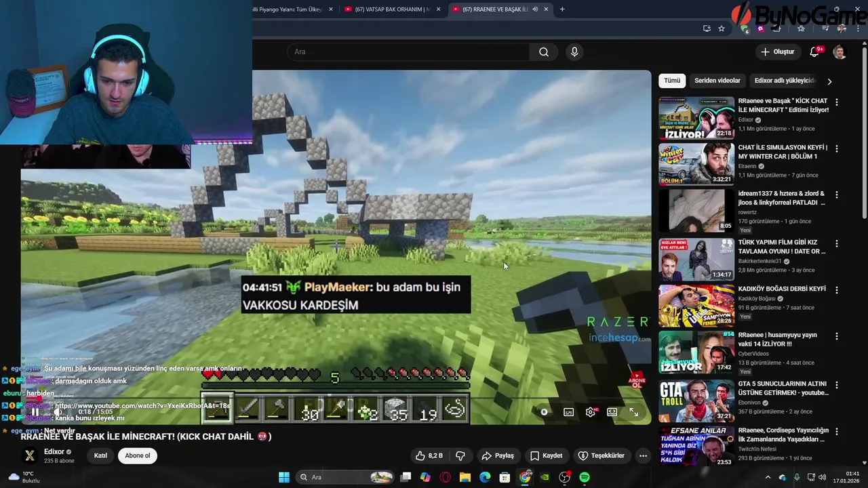Click the Abone ol subscribe button
868x488 pixels.
pos(138,455)
